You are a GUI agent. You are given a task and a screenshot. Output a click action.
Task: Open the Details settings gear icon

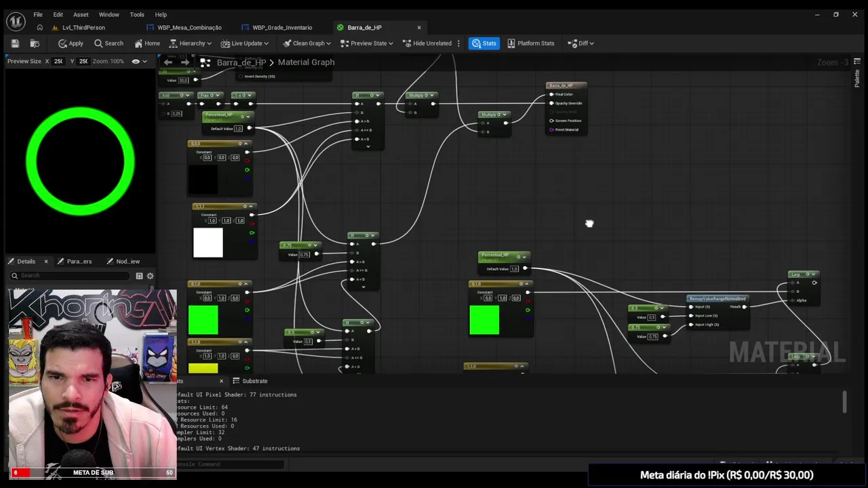(x=150, y=276)
